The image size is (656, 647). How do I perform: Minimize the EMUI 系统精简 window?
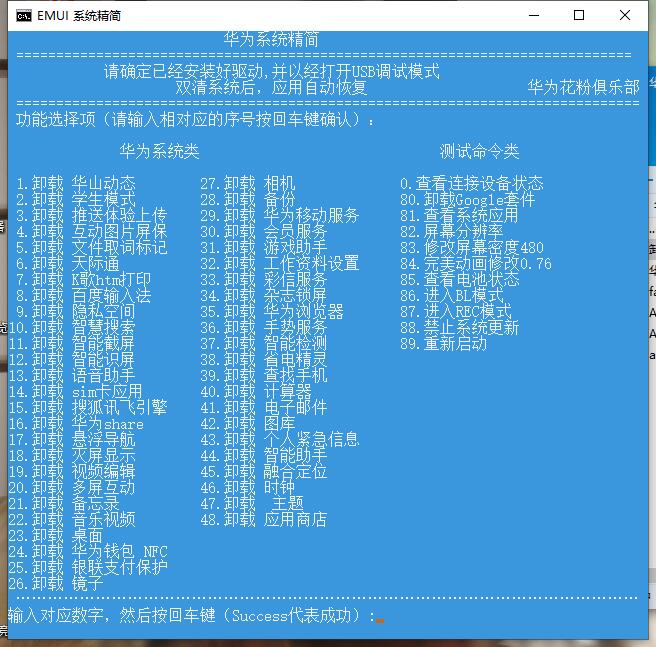[x=534, y=15]
